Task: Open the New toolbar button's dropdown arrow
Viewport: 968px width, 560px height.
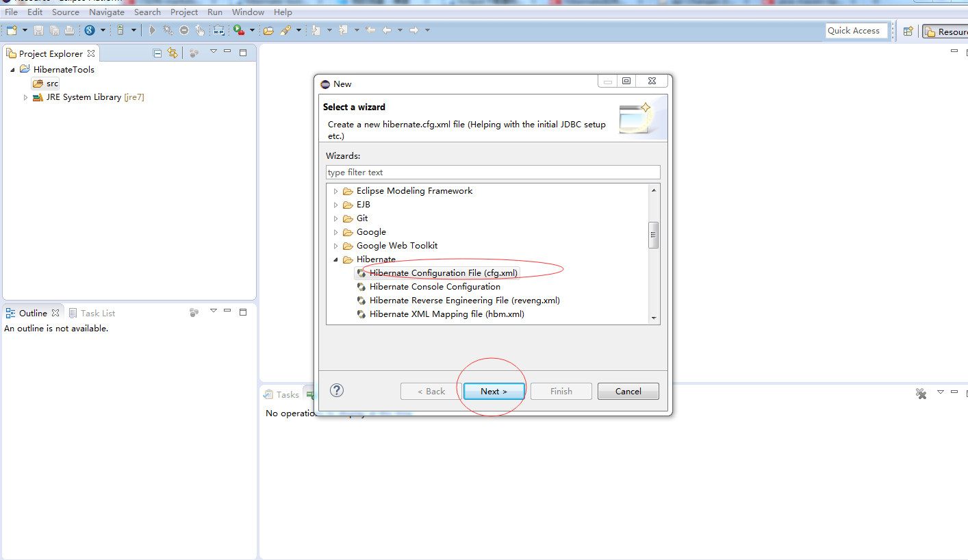Action: click(x=25, y=30)
